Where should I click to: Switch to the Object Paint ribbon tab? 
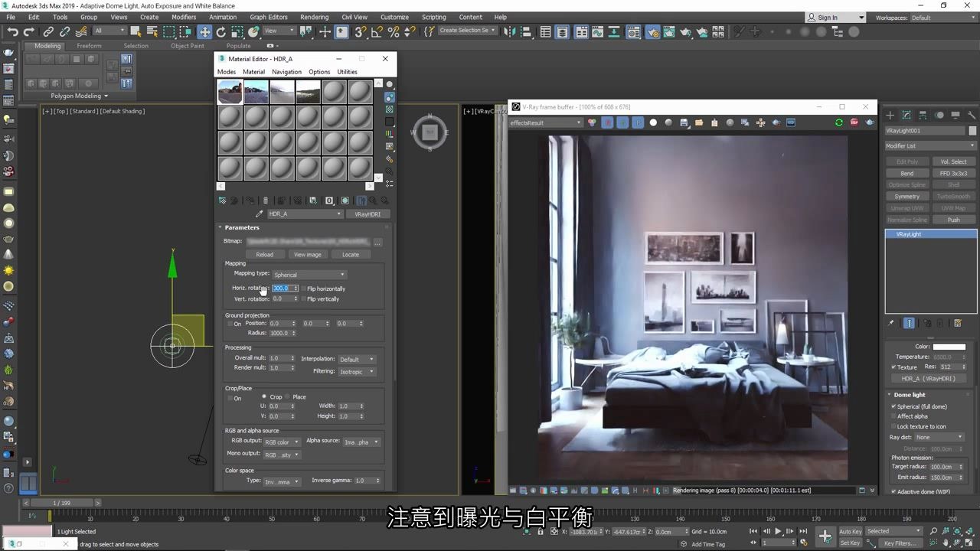click(188, 46)
